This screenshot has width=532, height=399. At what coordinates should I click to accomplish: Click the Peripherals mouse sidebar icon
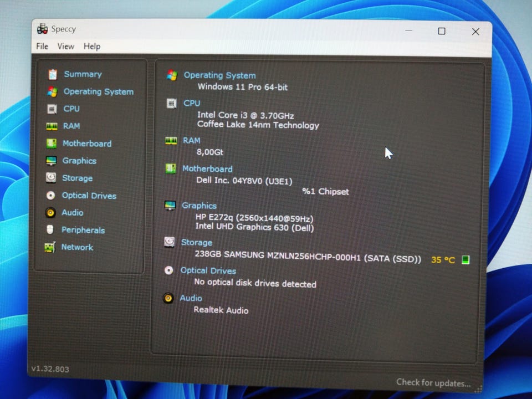click(50, 229)
